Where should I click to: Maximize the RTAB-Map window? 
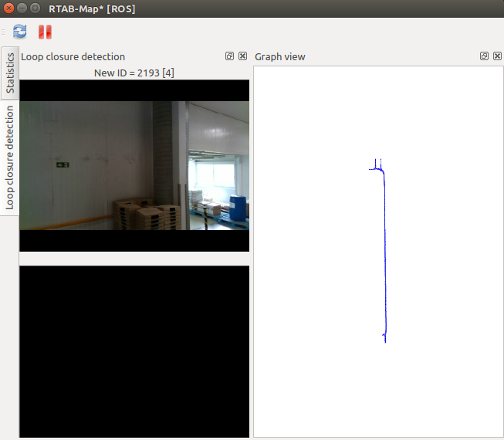(35, 8)
